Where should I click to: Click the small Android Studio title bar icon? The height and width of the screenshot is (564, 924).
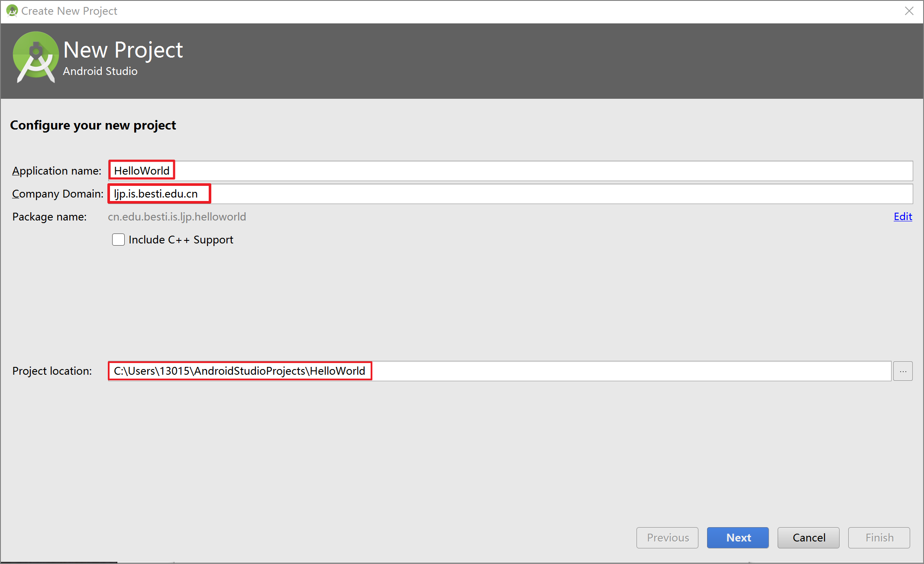pos(12,10)
